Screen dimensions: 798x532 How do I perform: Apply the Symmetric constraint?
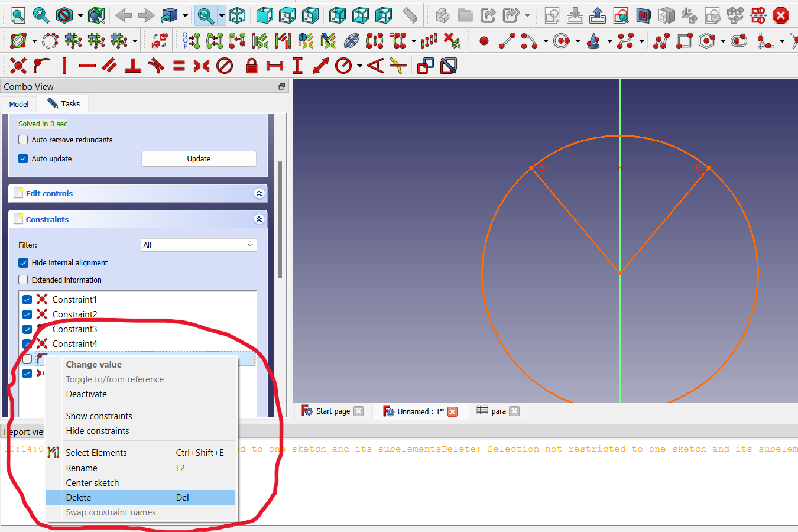tap(202, 65)
